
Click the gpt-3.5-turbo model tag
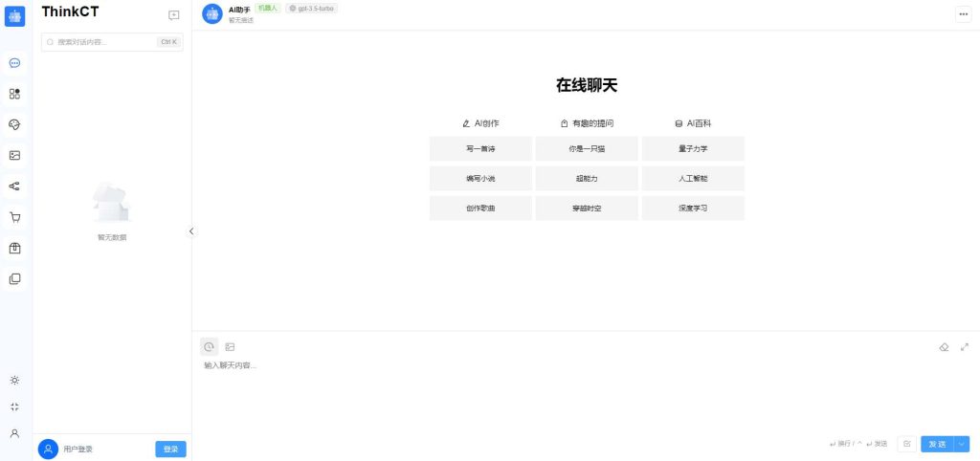point(311,8)
